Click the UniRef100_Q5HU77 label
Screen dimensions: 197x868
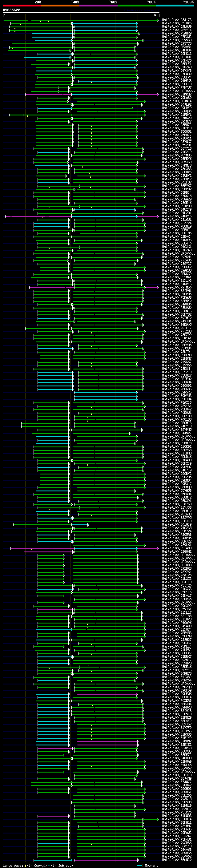[177, 135]
